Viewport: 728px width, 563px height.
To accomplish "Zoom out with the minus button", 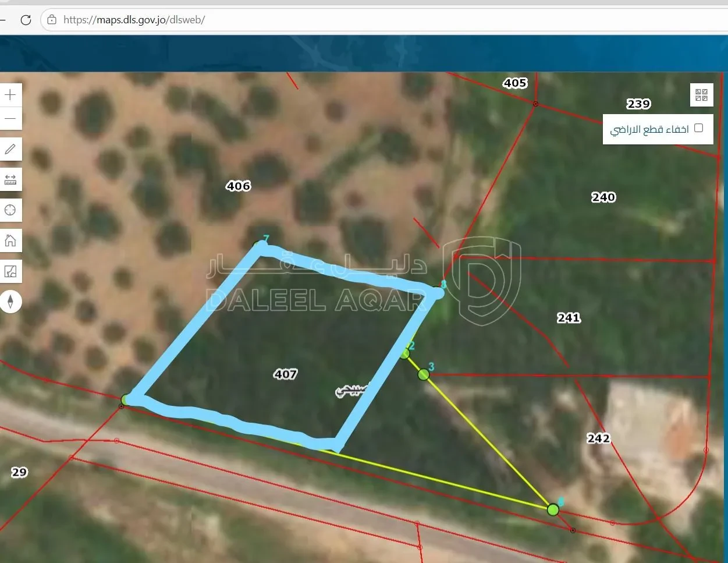I will pos(10,119).
